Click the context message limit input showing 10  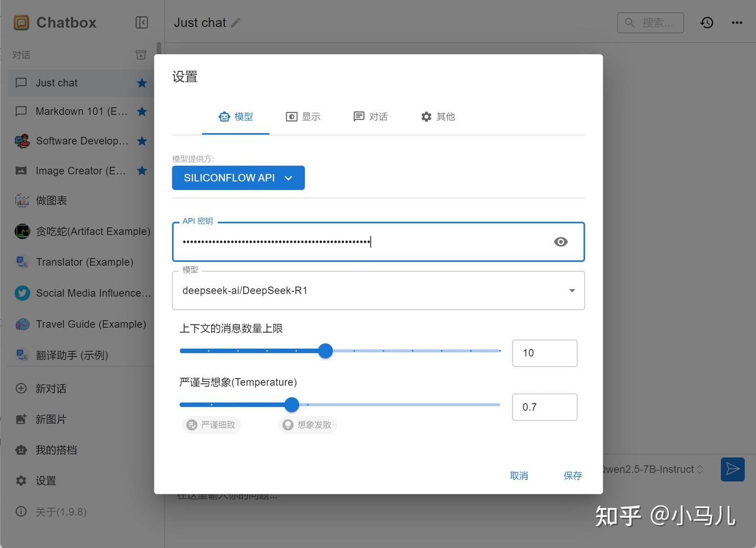tap(544, 353)
